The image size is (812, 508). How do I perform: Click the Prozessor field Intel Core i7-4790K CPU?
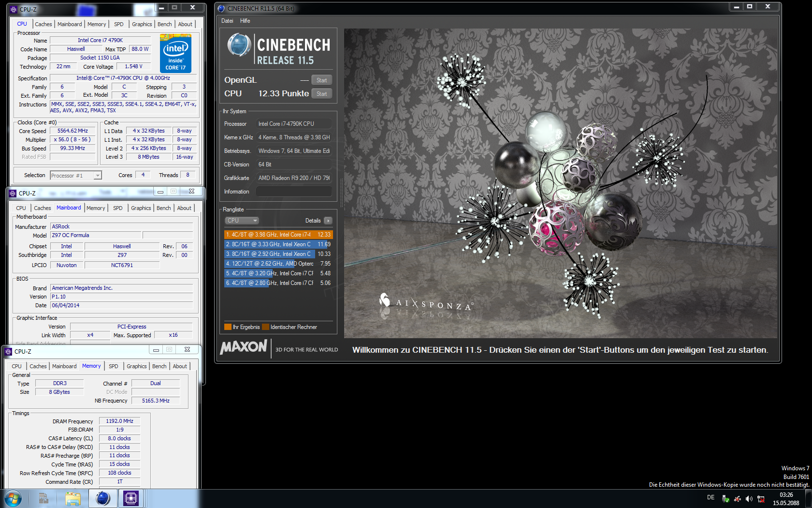[294, 124]
